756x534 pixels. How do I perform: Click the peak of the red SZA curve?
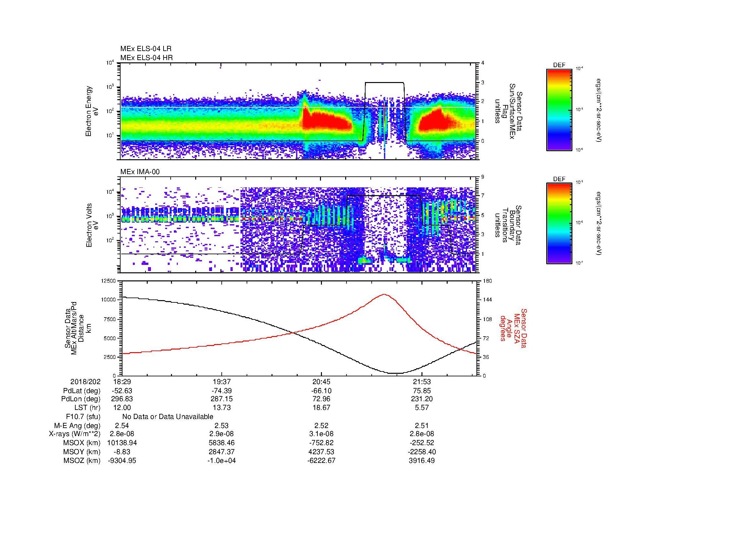pos(384,295)
